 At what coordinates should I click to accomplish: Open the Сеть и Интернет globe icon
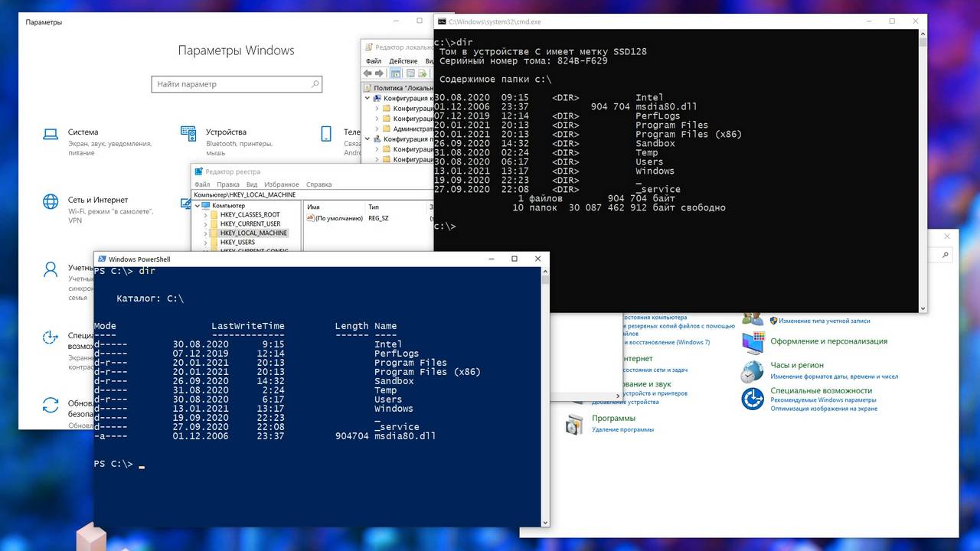[x=51, y=201]
